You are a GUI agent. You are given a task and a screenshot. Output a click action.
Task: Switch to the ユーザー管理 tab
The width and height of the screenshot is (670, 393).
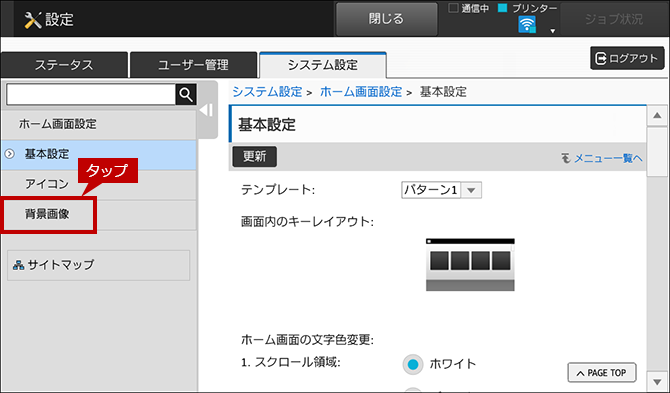[x=193, y=65]
